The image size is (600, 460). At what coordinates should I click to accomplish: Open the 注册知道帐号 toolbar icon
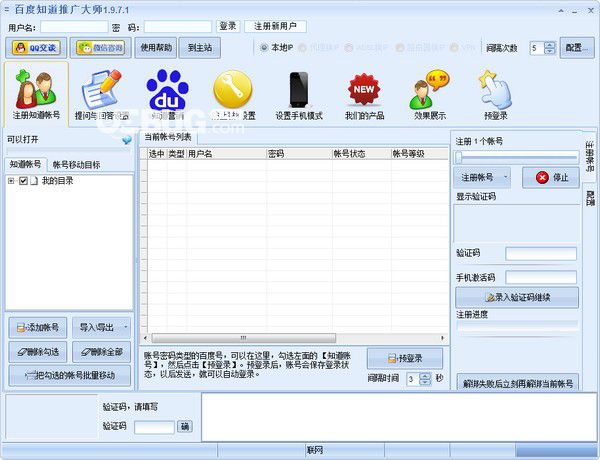pos(36,94)
